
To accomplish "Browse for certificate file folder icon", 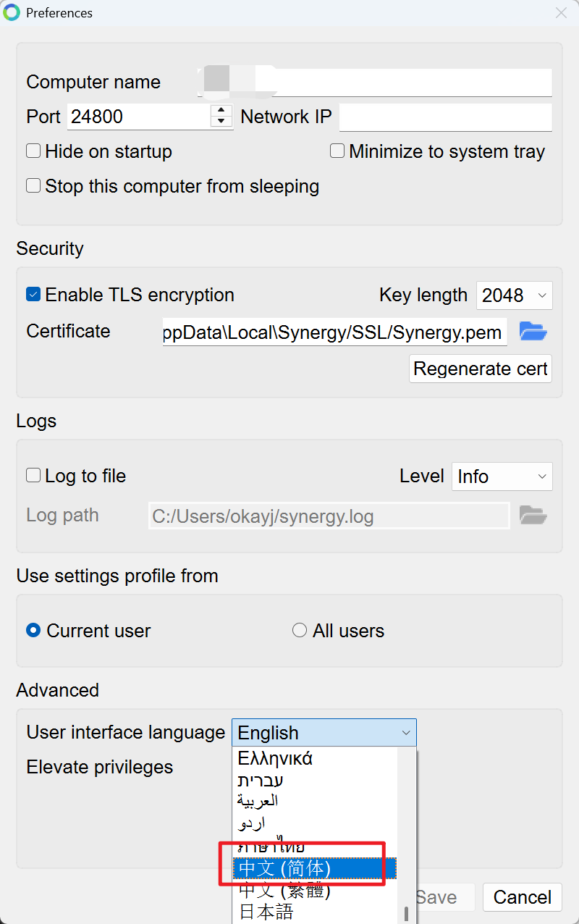I will 533,332.
